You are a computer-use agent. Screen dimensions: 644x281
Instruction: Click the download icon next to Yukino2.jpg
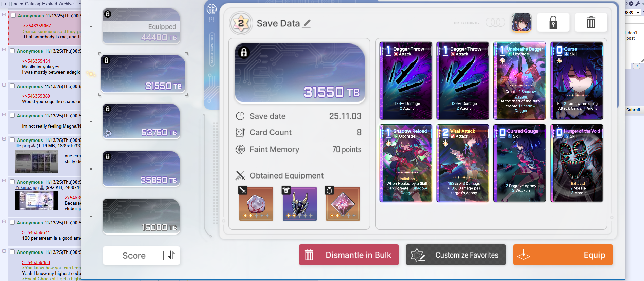[x=42, y=187]
